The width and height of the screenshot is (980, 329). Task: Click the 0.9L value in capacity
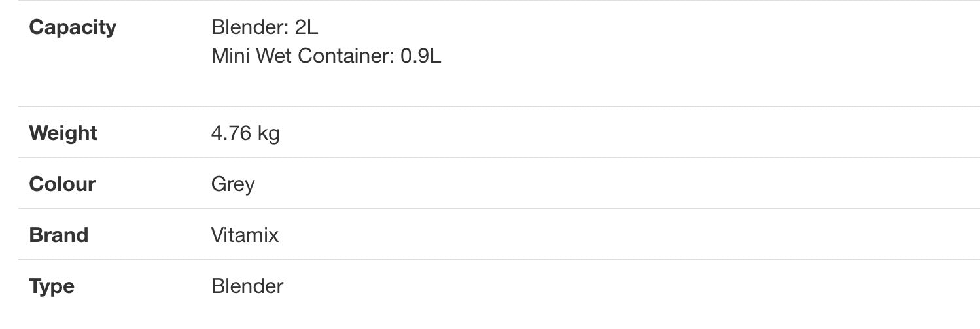(x=421, y=56)
